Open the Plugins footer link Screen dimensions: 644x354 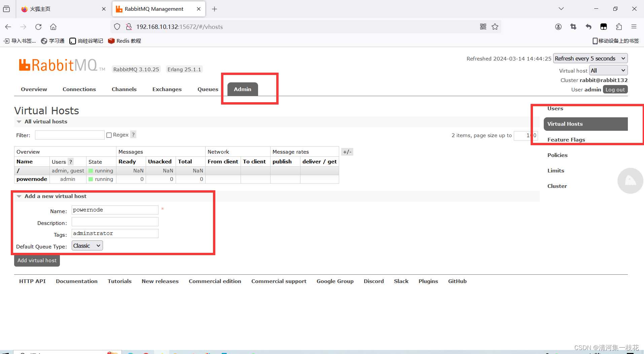point(428,281)
